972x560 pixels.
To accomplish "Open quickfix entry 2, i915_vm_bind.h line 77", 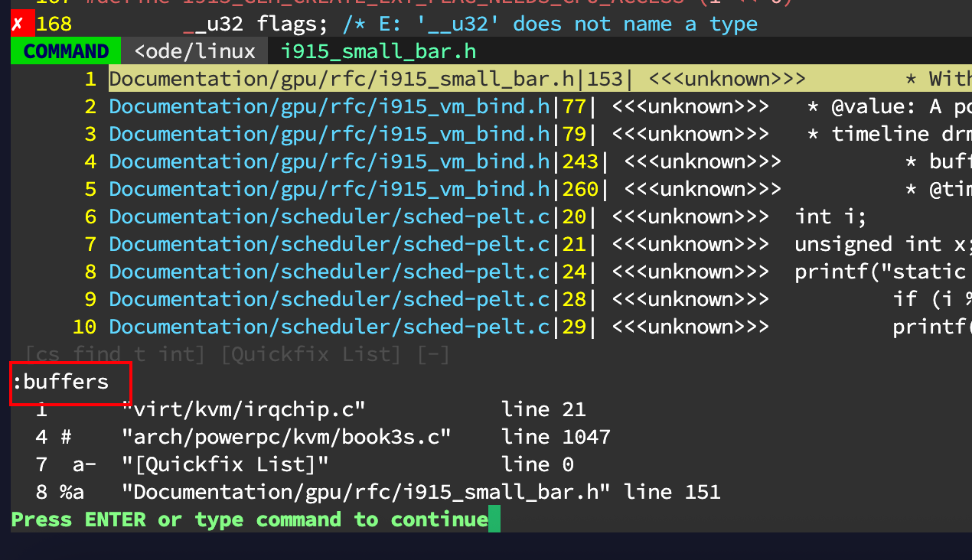I will 329,106.
